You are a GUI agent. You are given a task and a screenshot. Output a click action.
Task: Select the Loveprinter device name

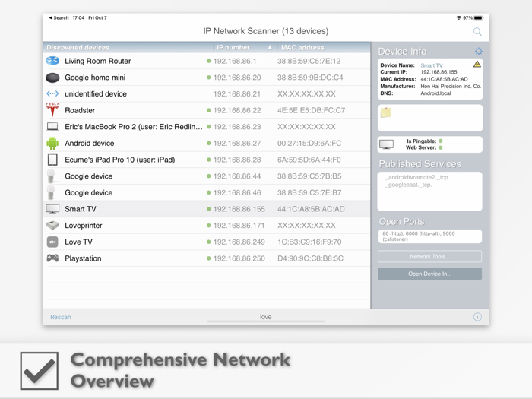click(84, 226)
